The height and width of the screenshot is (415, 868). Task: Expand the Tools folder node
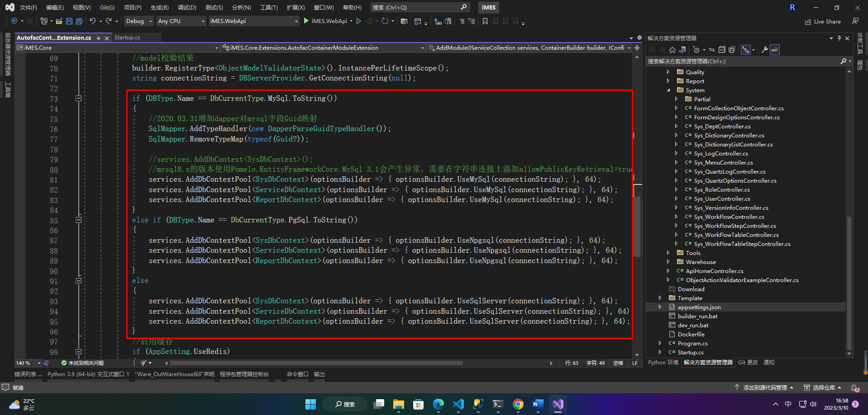coord(668,253)
